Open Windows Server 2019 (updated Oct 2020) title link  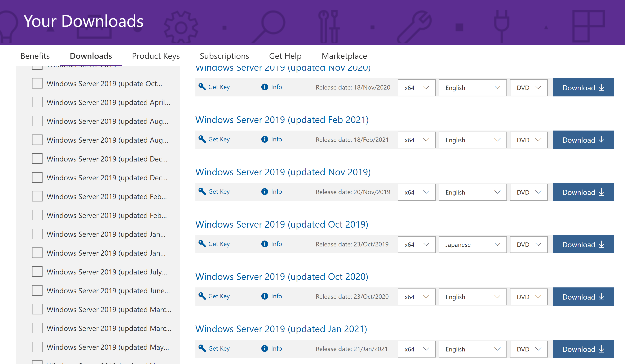tap(282, 277)
